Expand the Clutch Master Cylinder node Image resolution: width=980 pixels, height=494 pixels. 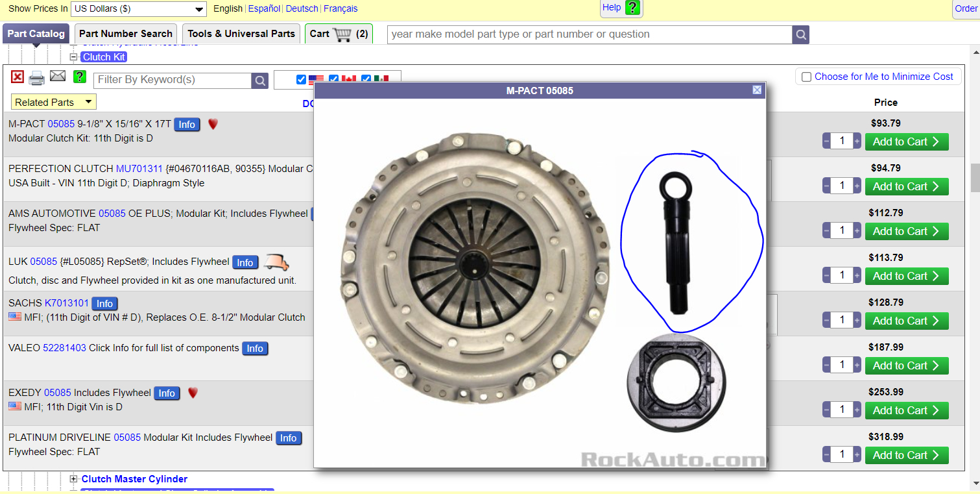tap(73, 479)
